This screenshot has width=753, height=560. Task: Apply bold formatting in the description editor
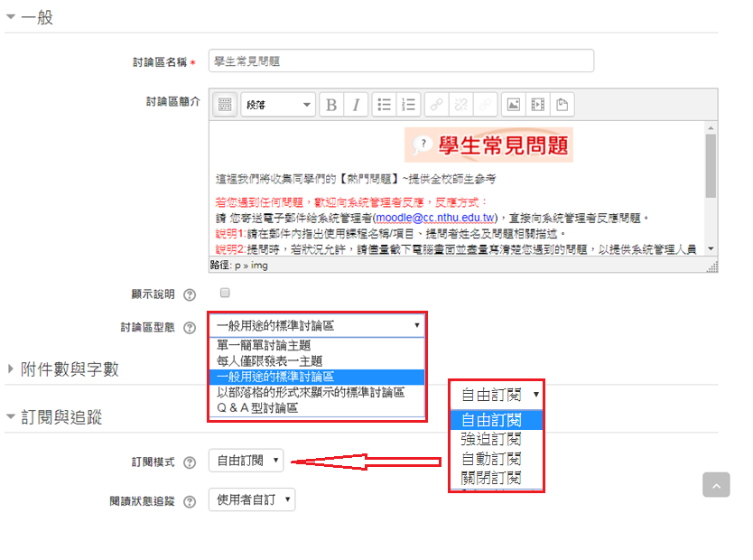[x=333, y=104]
